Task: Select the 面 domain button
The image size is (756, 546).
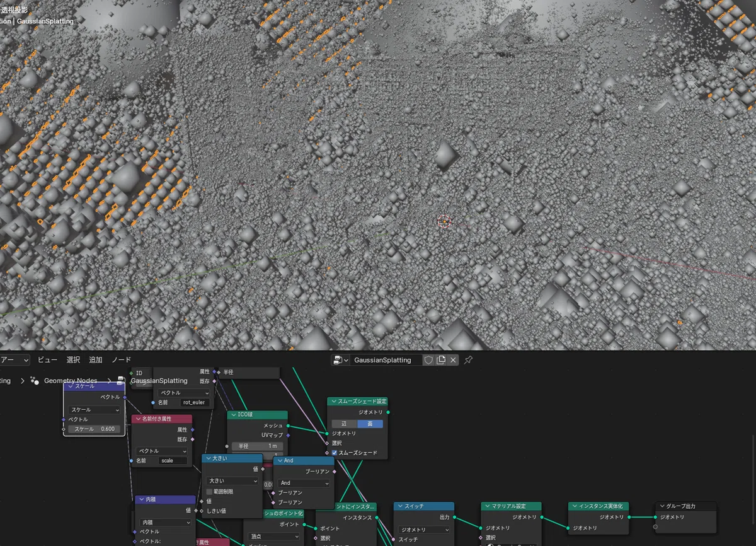Action: point(370,424)
